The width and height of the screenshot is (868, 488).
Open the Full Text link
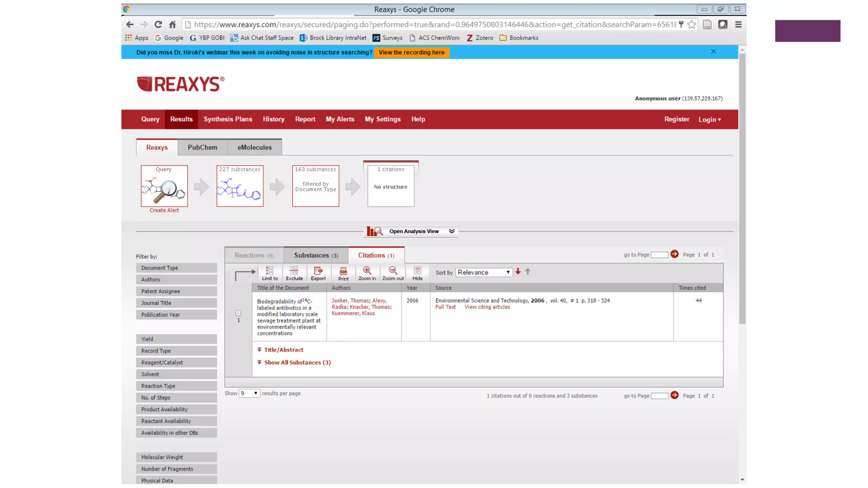(445, 307)
